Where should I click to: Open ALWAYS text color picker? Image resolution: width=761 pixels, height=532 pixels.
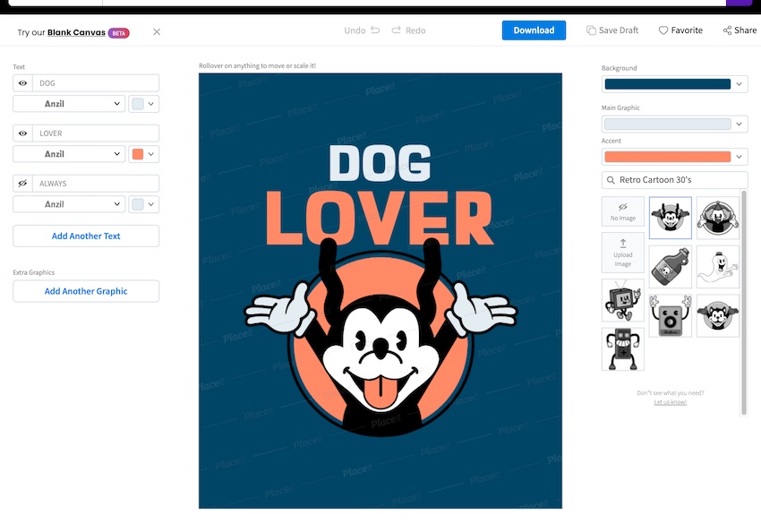tap(143, 204)
